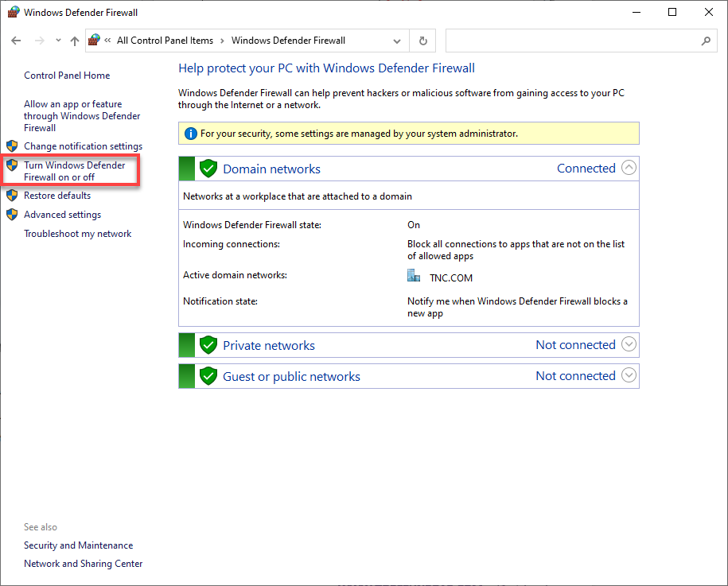Open the chevron after All Control Panel Items

click(222, 41)
